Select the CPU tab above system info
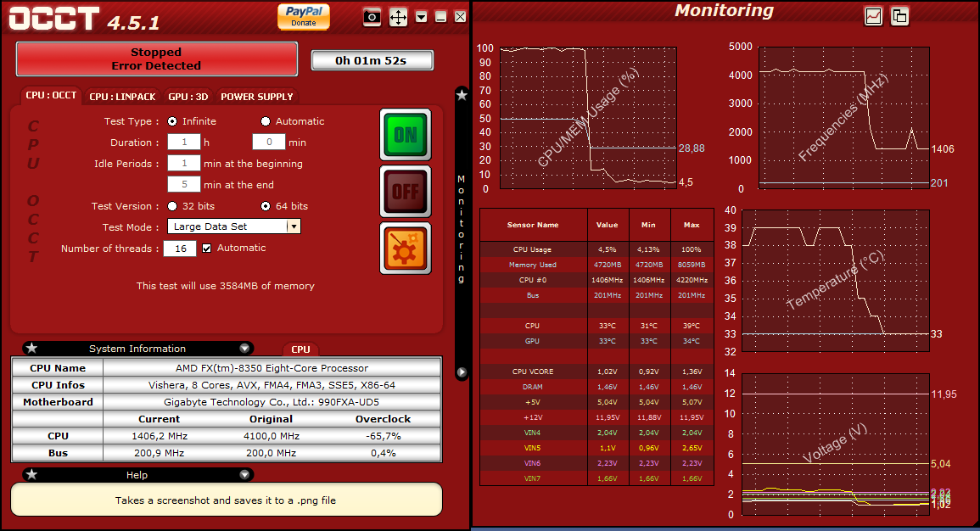The width and height of the screenshot is (980, 531). click(300, 349)
